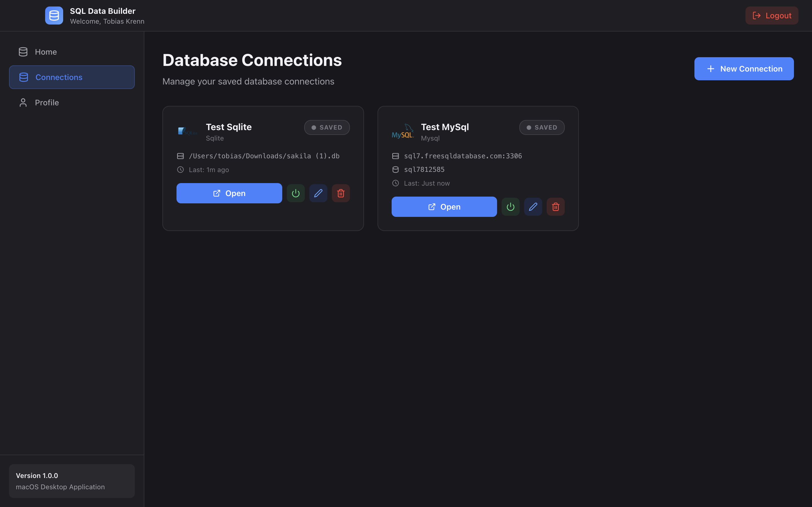
Task: Click the SAVED badge on Test Sqlite card
Action: (x=326, y=127)
